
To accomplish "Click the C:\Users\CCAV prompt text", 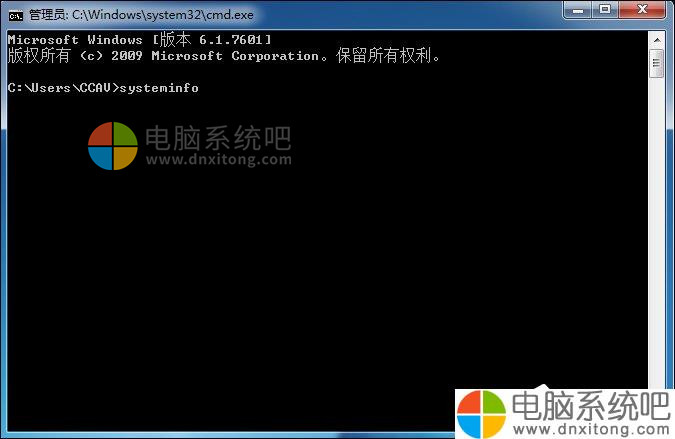I will coord(63,88).
